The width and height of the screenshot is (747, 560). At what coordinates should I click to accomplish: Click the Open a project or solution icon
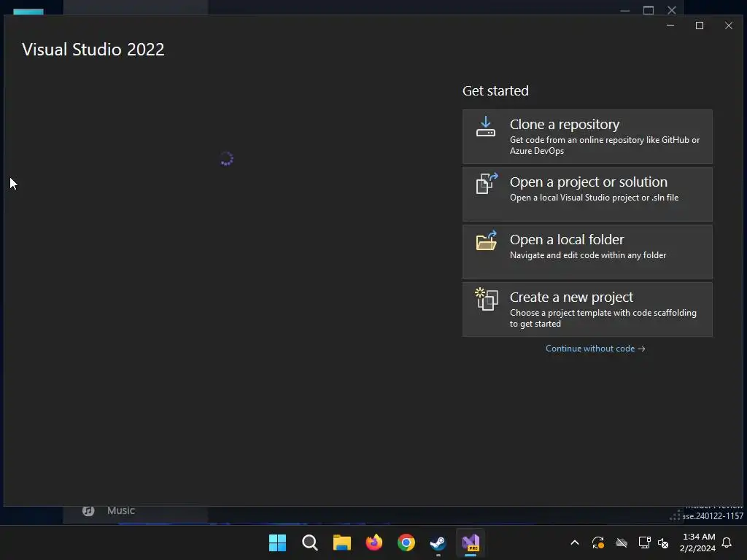pos(487,183)
